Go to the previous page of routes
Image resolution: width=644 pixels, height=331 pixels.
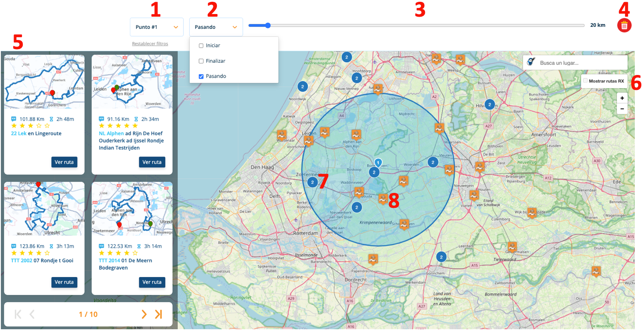32,314
